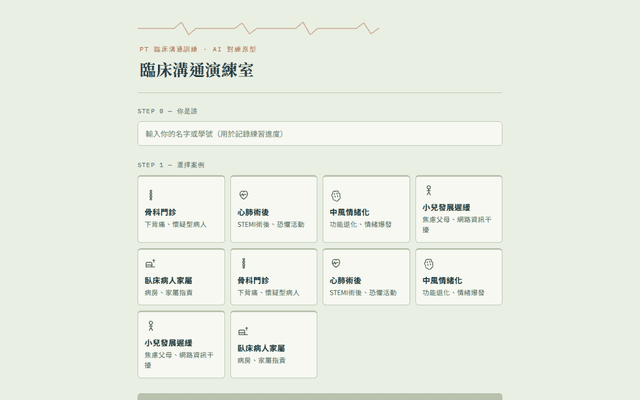Screen dimensions: 640x400
Task: Open 臥床病人家屬 title in the bottom card row
Action: pyautogui.click(x=261, y=348)
